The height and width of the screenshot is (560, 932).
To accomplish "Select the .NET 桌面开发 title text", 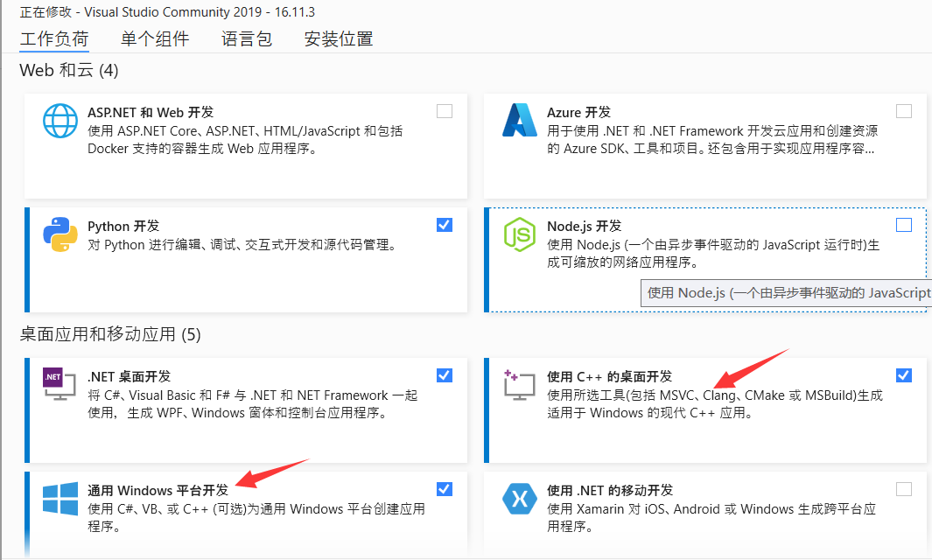I will tap(130, 377).
